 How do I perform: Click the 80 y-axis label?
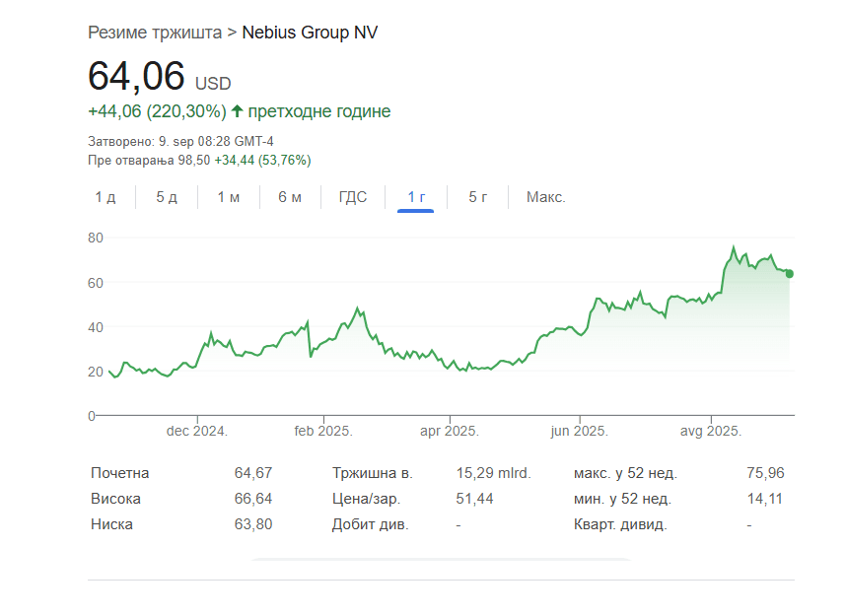96,238
